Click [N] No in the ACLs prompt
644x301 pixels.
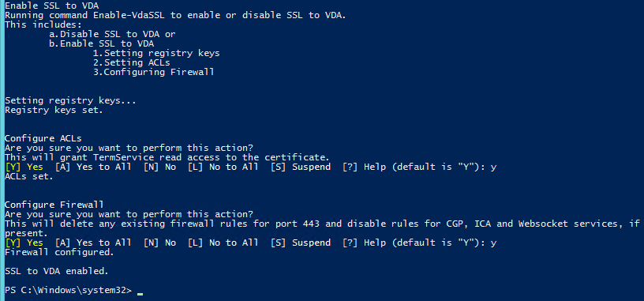[x=159, y=167]
